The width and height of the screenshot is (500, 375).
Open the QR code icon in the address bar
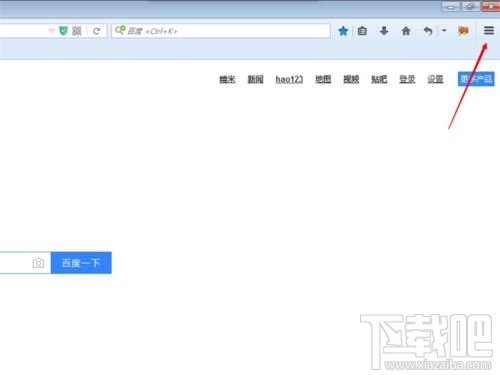(77, 31)
